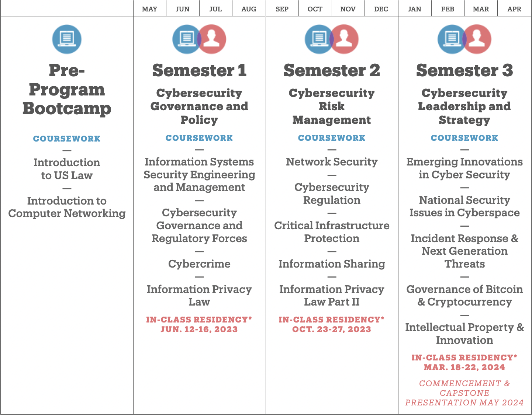Open Governance of Bitcoin & Cryptocurrency course

coord(464,296)
